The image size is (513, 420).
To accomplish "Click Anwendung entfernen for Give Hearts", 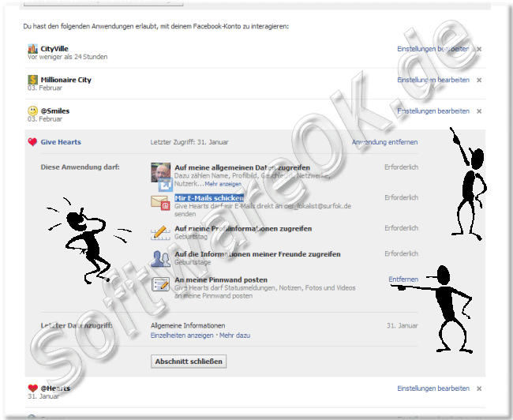I will pyautogui.click(x=385, y=142).
